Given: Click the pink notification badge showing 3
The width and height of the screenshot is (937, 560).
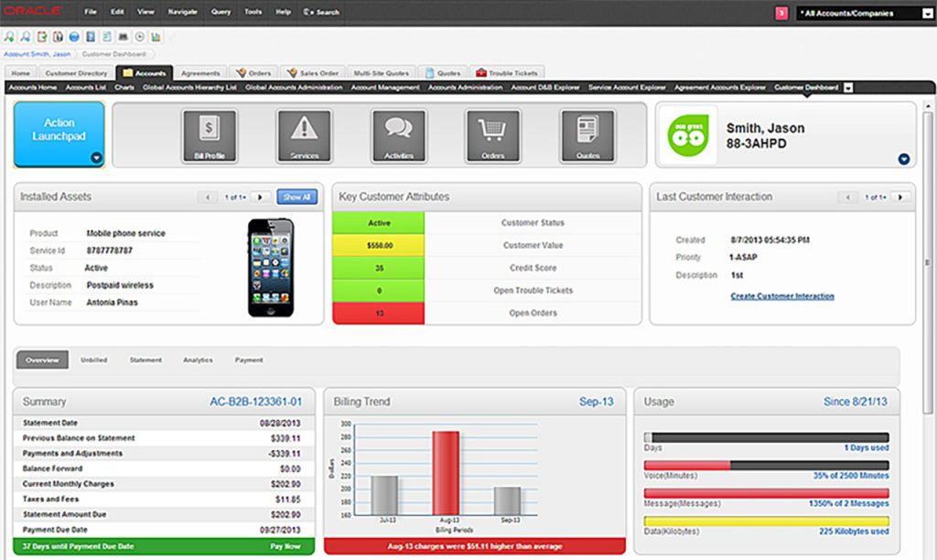Looking at the screenshot, I should (781, 13).
